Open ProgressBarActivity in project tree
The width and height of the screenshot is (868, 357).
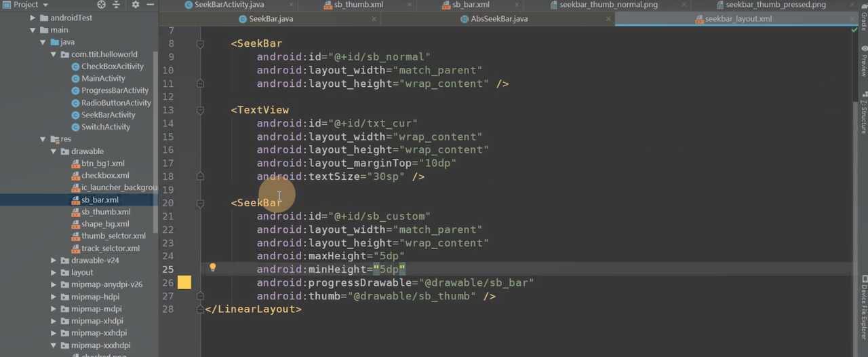click(x=110, y=91)
